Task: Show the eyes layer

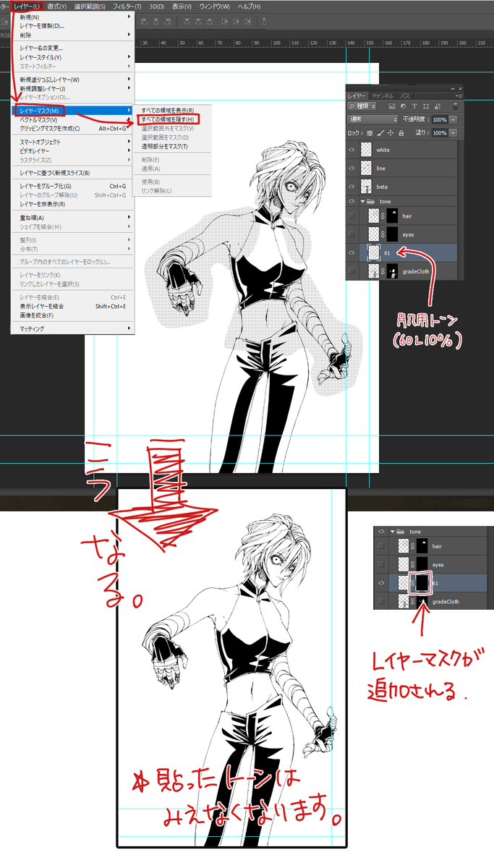Action: tap(352, 234)
